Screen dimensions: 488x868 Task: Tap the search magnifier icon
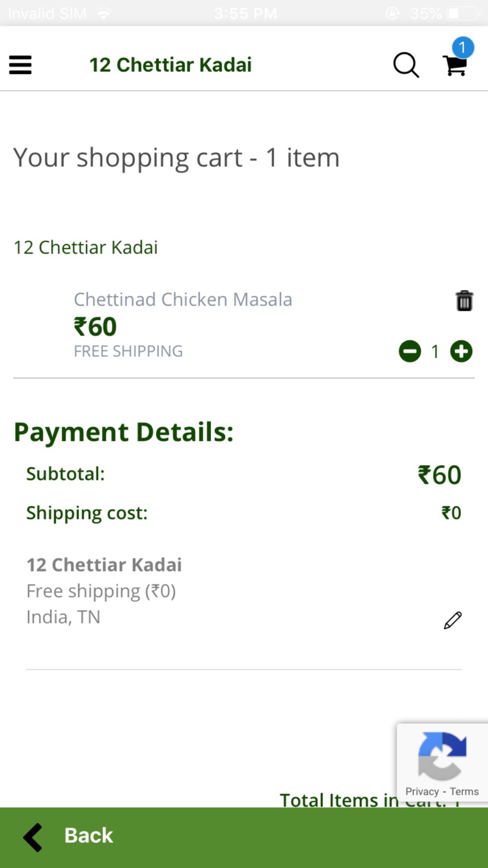[406, 65]
